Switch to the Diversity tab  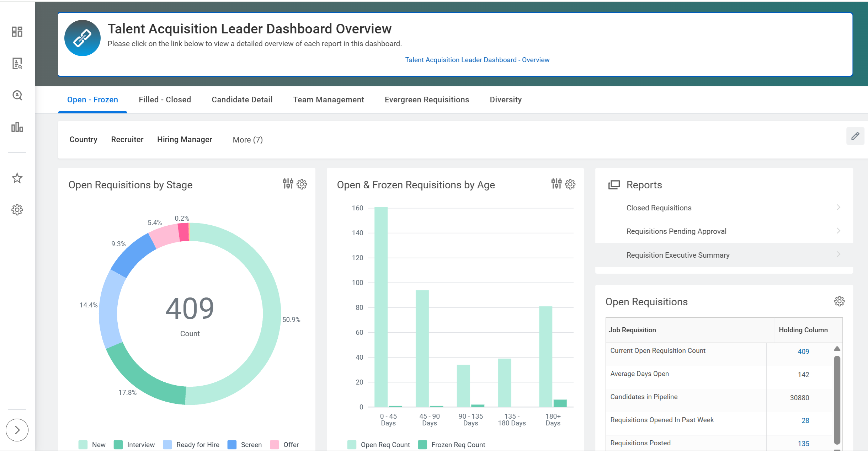505,100
